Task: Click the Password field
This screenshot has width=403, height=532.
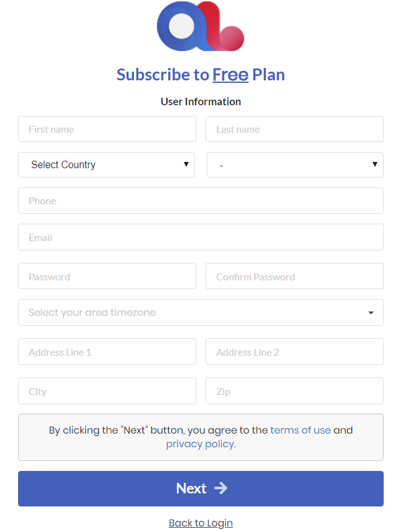Action: click(107, 277)
